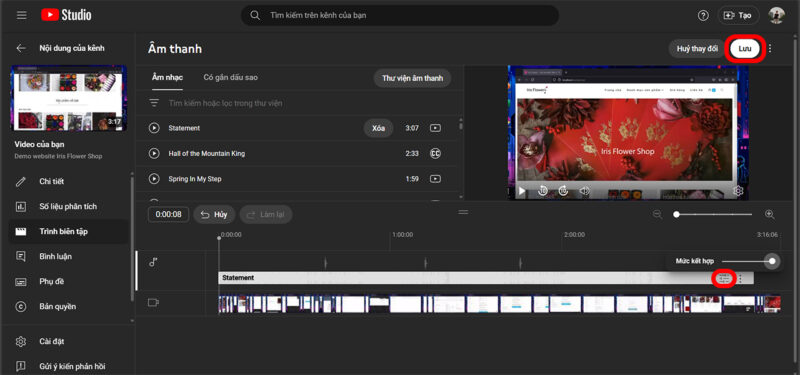The image size is (800, 375).
Task: Click the video track camera icon
Action: tap(153, 303)
